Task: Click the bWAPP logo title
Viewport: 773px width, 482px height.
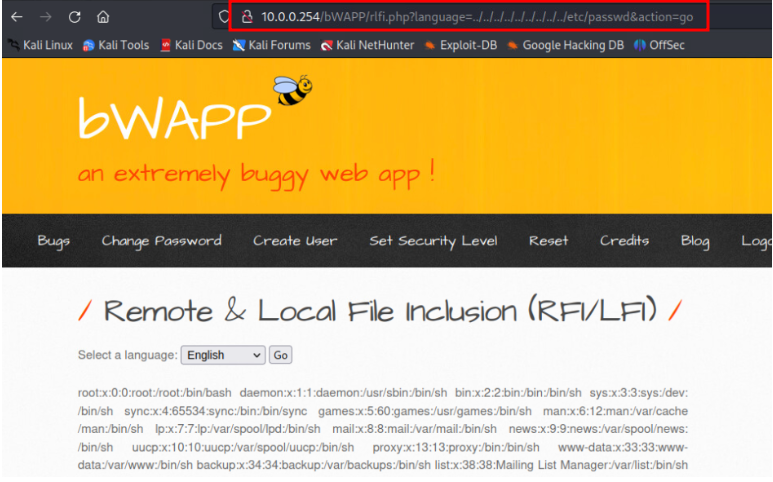Action: point(175,118)
